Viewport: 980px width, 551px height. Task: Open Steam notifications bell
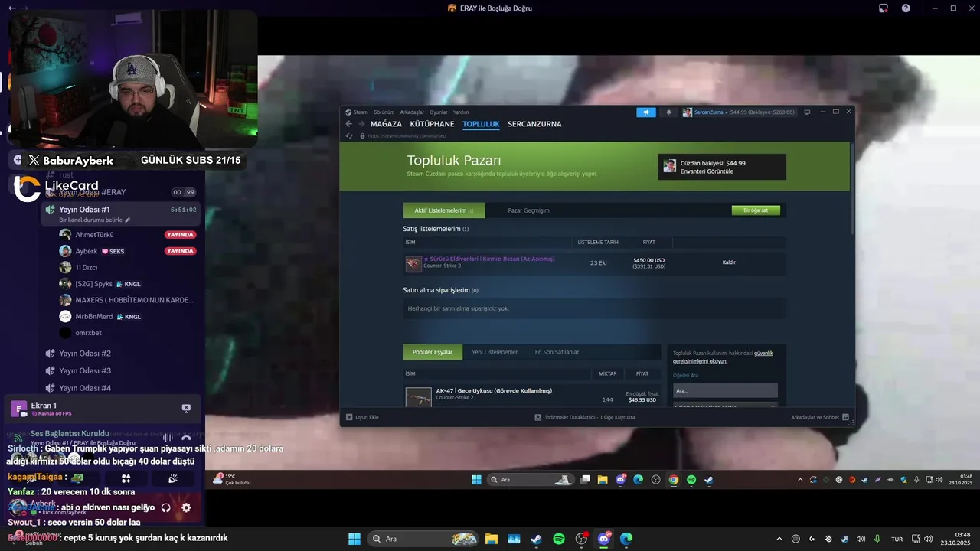(x=668, y=112)
